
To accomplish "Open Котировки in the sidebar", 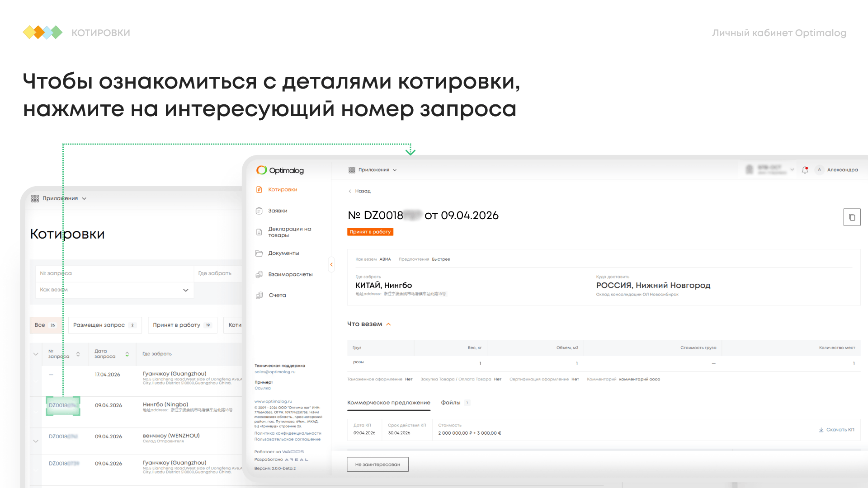I will pos(283,190).
